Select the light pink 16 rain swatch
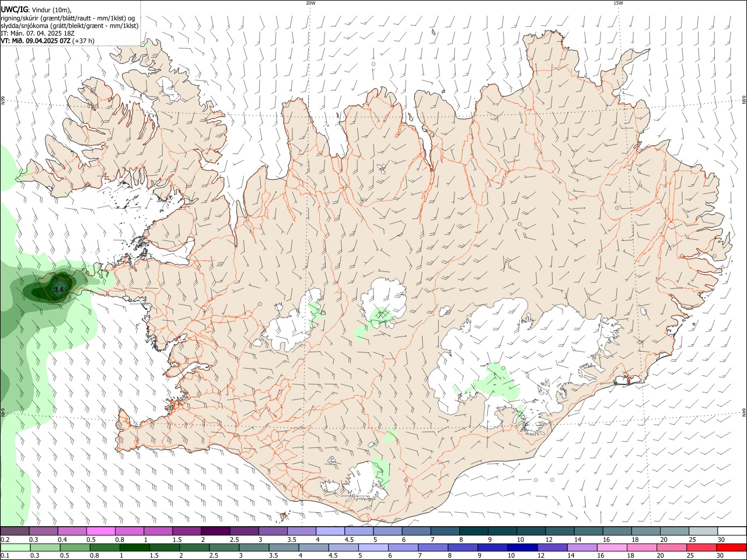747x560 pixels. coord(612,547)
